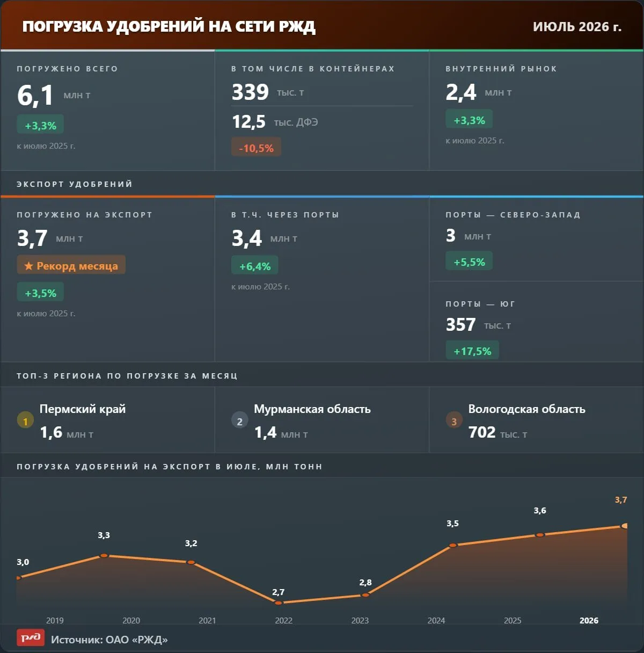Click the 2019 label on the chart axis
Viewport: 644px width, 653px height.
tap(55, 620)
